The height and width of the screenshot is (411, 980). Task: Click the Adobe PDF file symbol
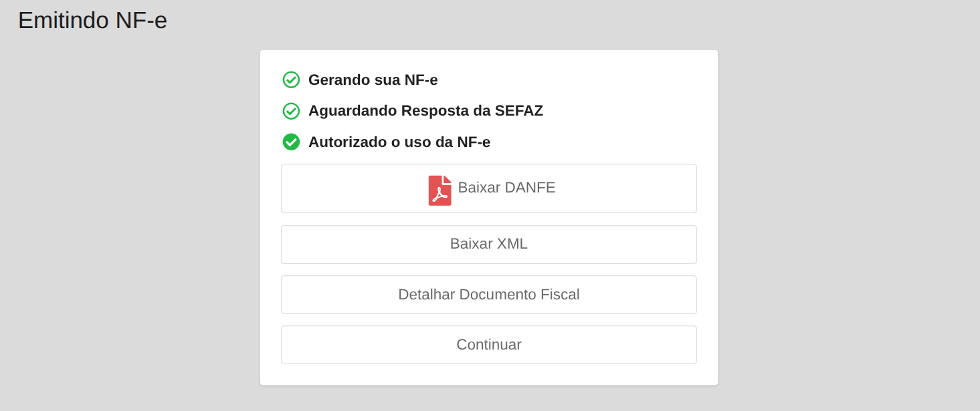(439, 190)
